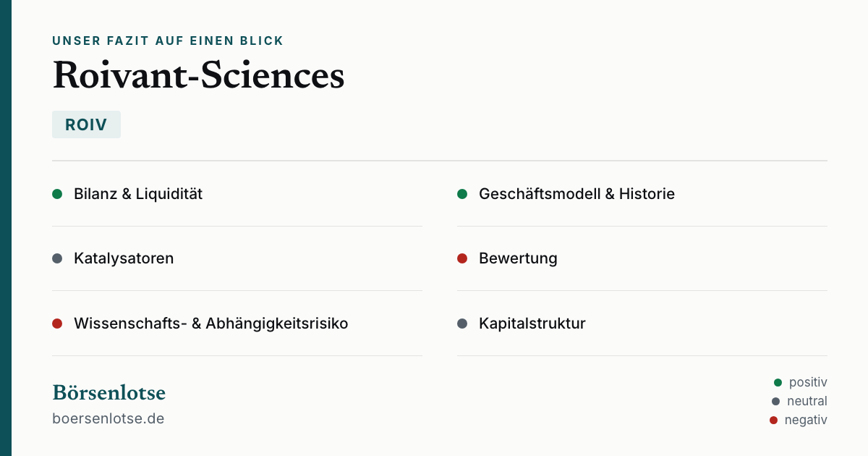Image resolution: width=868 pixels, height=456 pixels.
Task: Open the Wissenschafts- & Abhängigkeitsrisiko item
Action: [x=237, y=324]
